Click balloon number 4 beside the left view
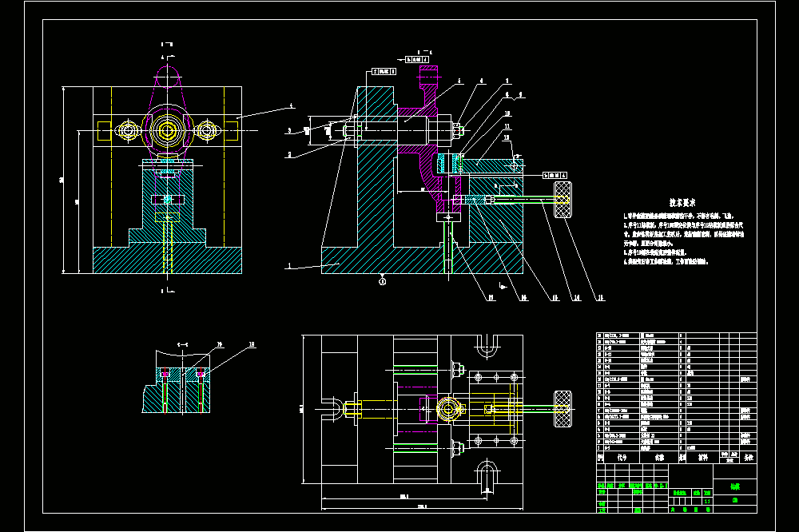The width and height of the screenshot is (799, 532). (291, 106)
